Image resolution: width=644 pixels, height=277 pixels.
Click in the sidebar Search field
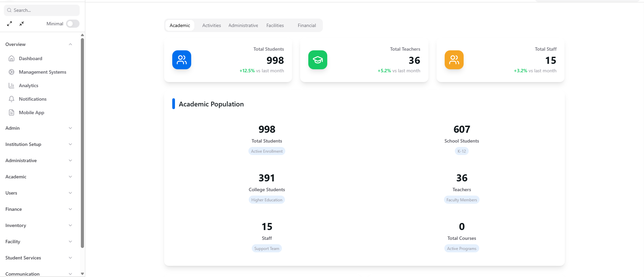44,10
